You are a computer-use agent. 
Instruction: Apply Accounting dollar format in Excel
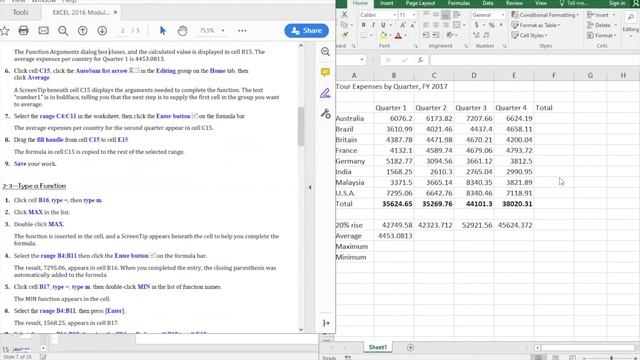tap(476, 25)
